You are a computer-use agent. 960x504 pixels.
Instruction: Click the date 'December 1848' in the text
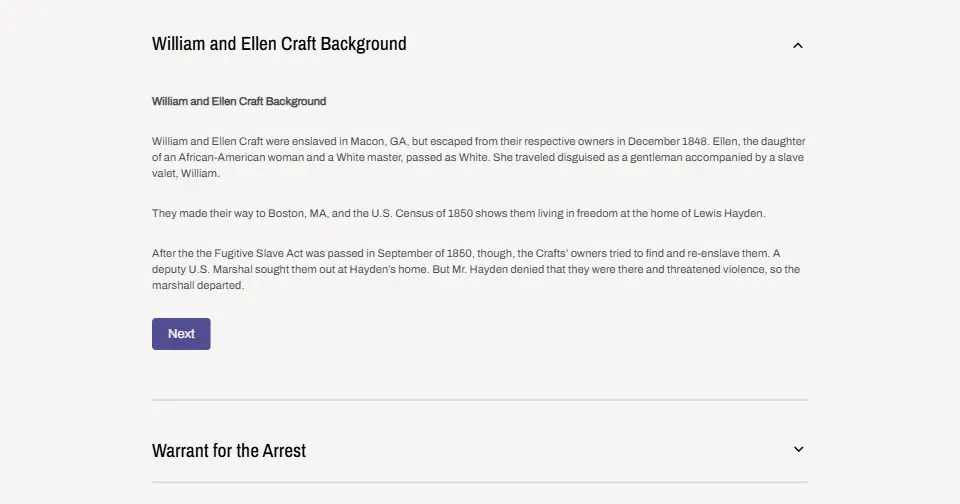tap(667, 141)
